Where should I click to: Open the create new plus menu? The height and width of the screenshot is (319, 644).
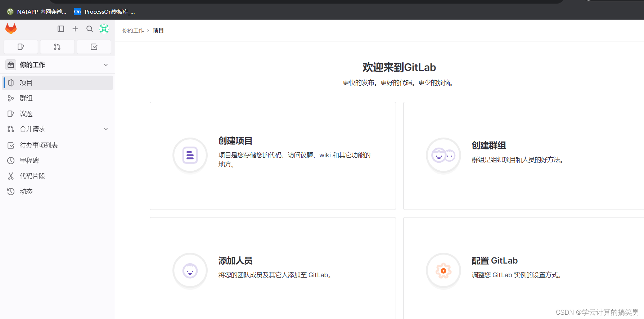click(x=75, y=29)
